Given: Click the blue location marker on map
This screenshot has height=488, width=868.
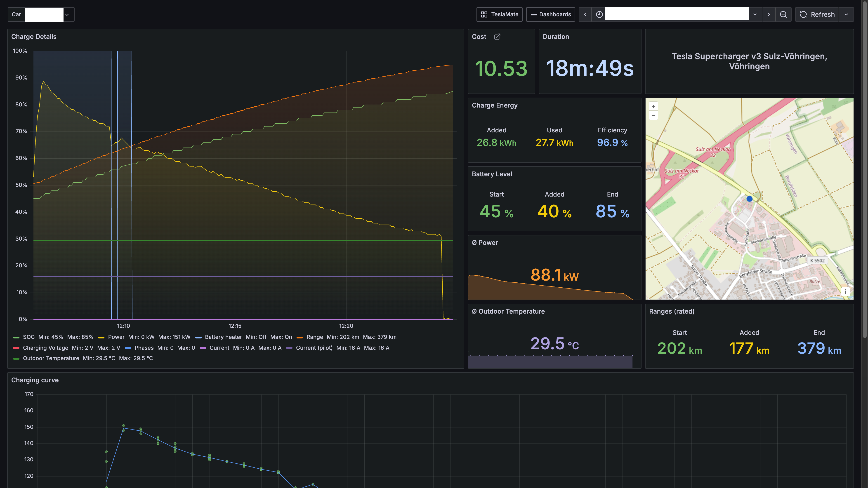Looking at the screenshot, I should click(x=749, y=199).
